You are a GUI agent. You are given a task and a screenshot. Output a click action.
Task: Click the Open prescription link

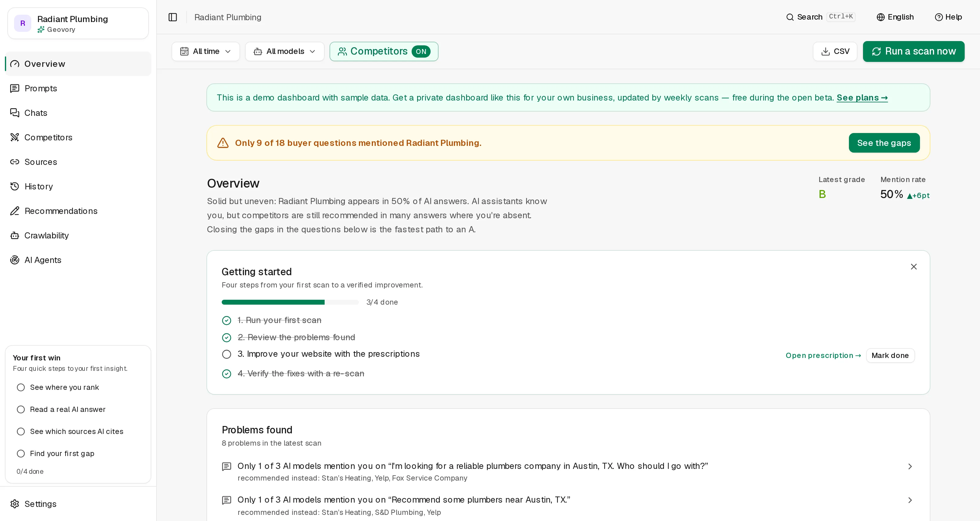click(823, 355)
